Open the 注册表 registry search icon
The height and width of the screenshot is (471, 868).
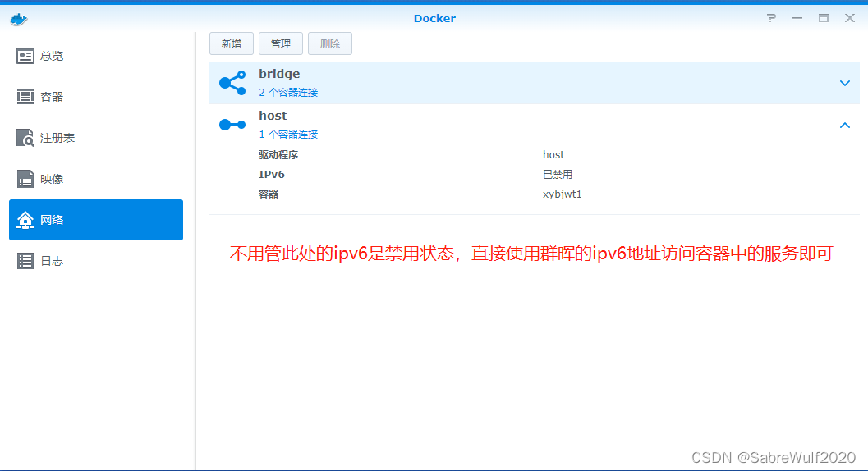(x=25, y=138)
